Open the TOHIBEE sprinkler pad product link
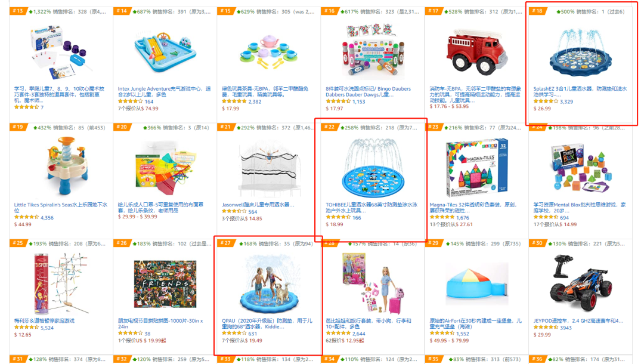 point(371,208)
